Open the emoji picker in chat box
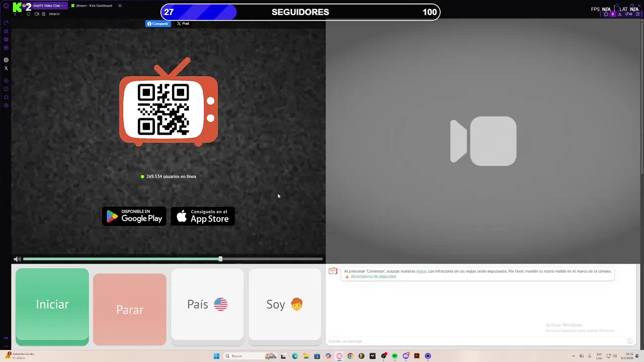Screen dimensions: 644x362 629,341
